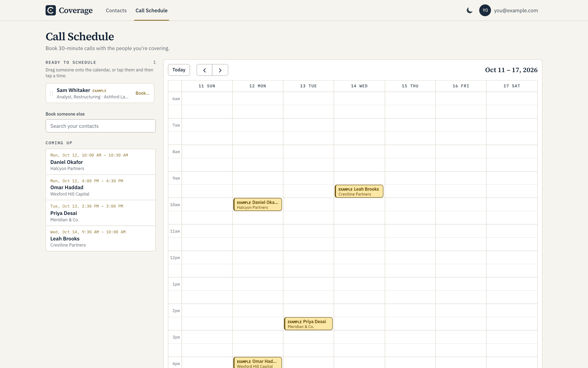Click Book for Sam Whitaker

[x=142, y=93]
